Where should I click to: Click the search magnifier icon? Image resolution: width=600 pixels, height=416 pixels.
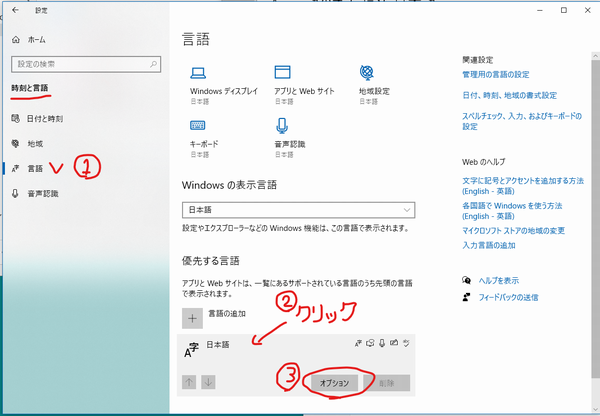[x=153, y=64]
